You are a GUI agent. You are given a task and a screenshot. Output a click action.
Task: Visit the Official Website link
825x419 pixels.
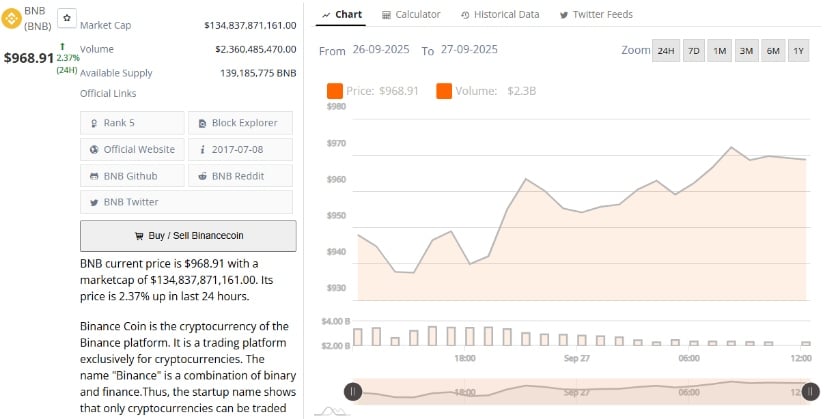[x=132, y=149]
